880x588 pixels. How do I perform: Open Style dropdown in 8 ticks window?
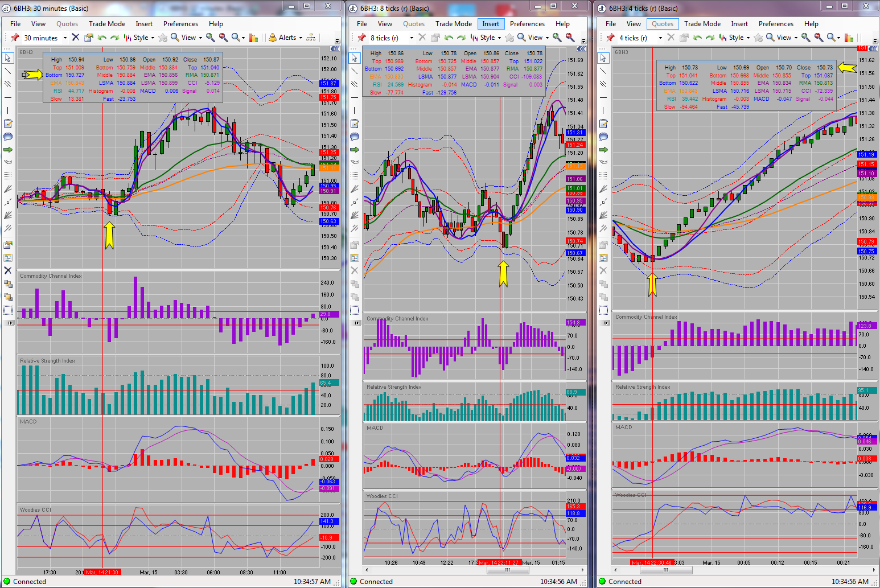[x=499, y=38]
